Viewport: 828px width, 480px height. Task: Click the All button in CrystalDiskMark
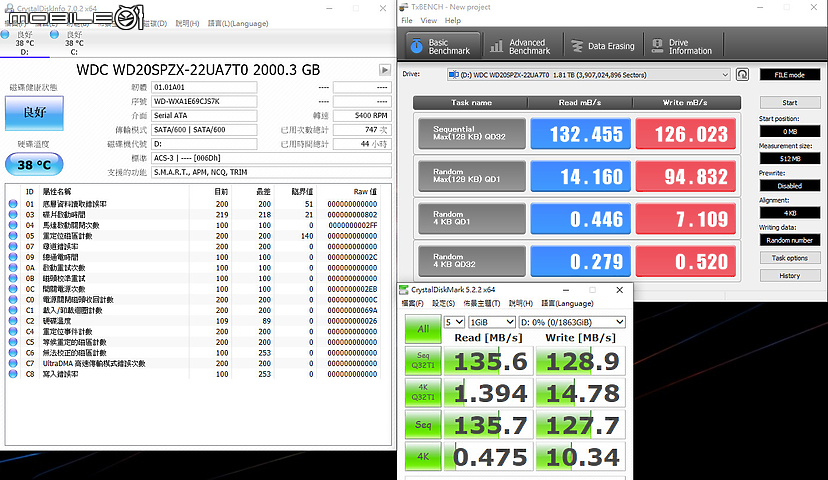pos(423,329)
